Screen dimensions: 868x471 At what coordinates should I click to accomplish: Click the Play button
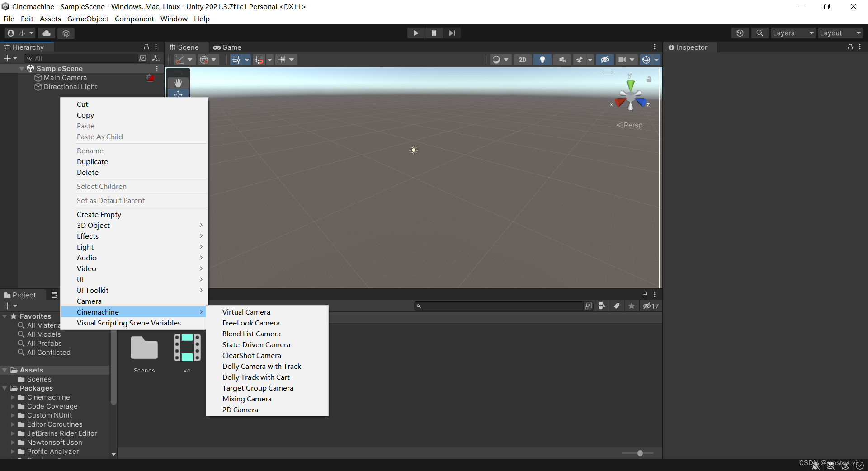point(415,33)
